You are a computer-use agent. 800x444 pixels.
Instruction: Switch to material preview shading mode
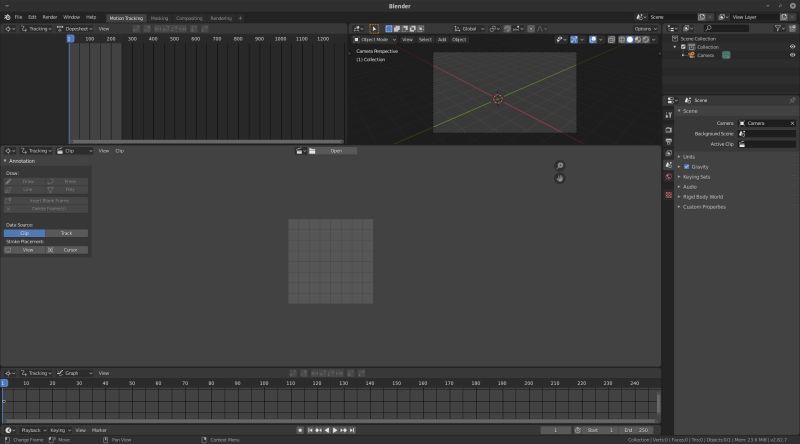click(638, 39)
